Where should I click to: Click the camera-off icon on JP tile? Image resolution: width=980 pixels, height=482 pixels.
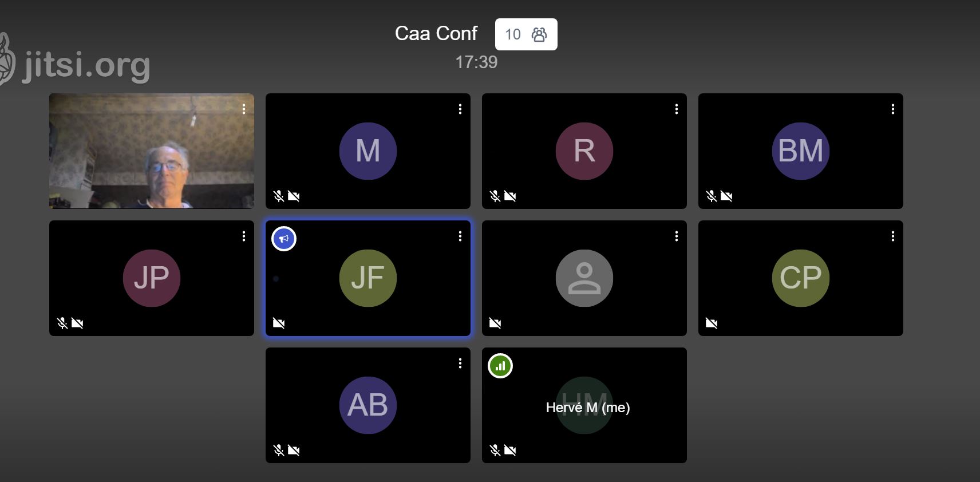[77, 323]
